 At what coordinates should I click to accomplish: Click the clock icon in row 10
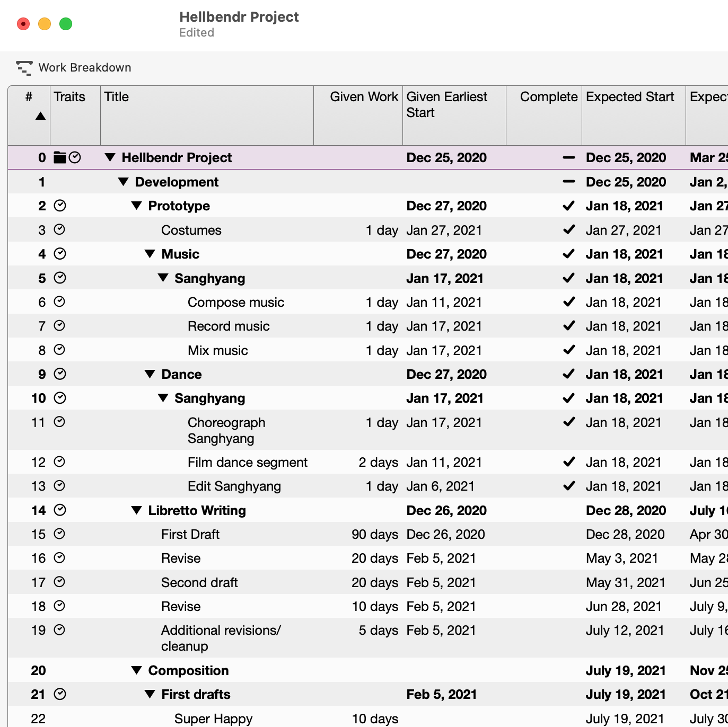pyautogui.click(x=60, y=398)
